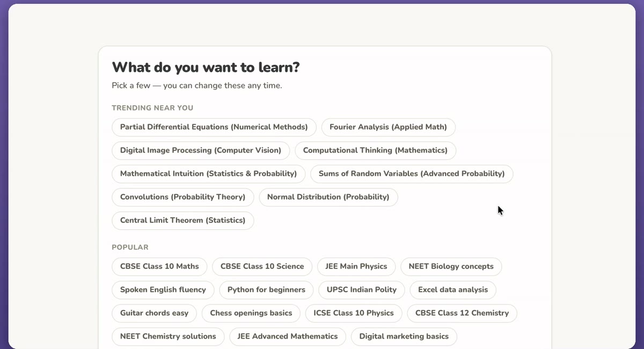Screen dimensions: 644x349
Task: Select UPSC Indian Polity chip
Action: [362, 290]
